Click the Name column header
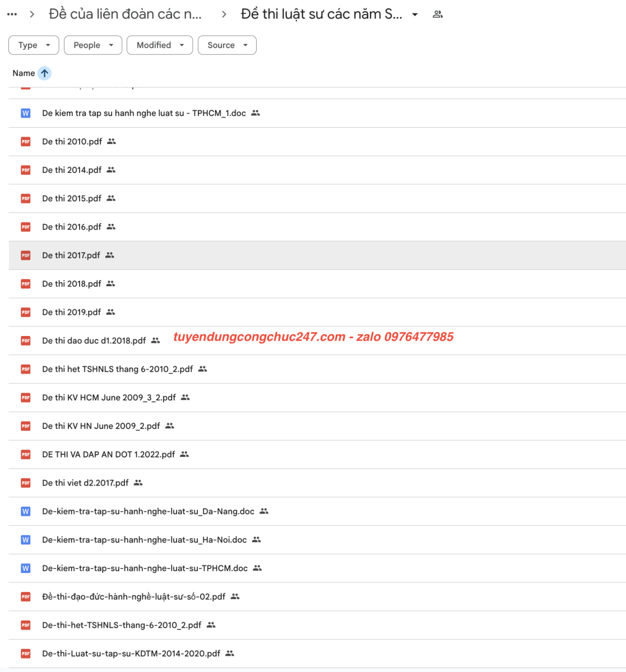Screen dimensions: 626x672 [24, 73]
